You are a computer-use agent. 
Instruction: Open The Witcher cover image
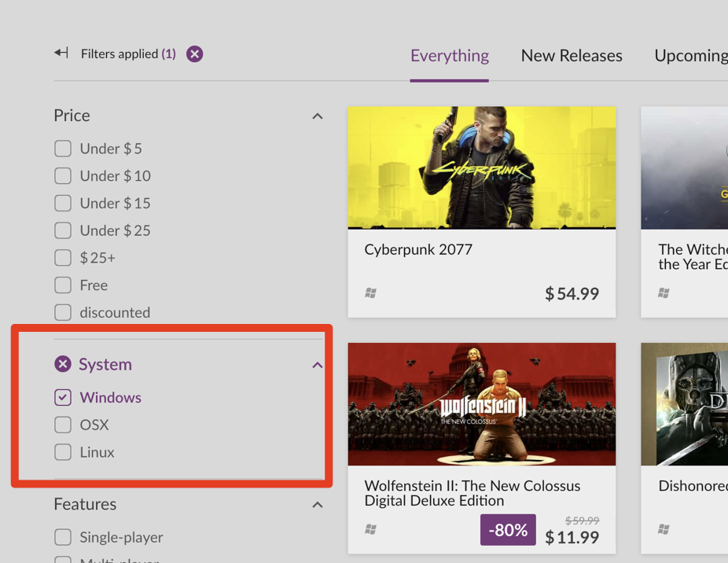[x=684, y=167]
